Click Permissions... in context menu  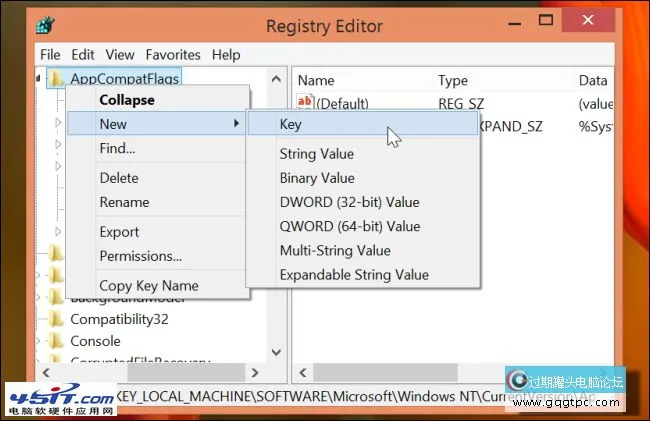[x=140, y=256]
